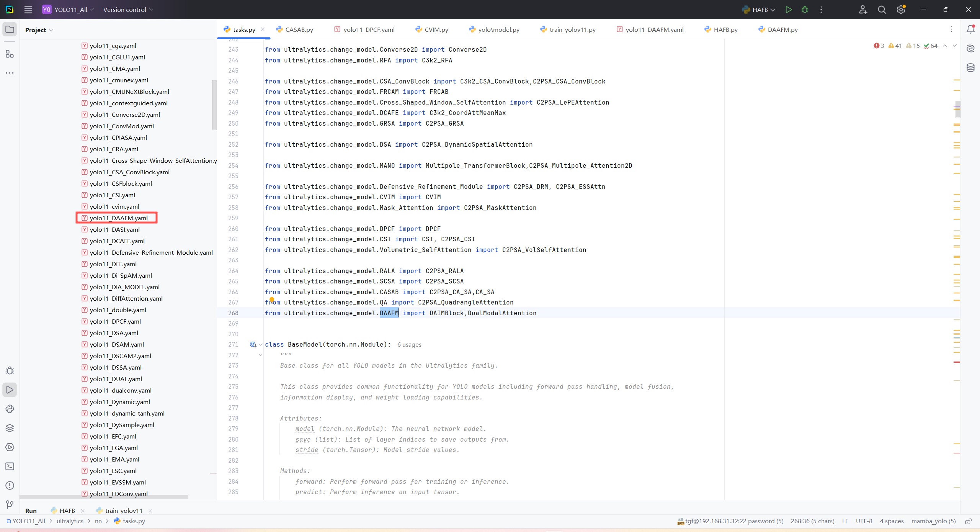The width and height of the screenshot is (980, 532).
Task: Toggle read-only lock icon in status bar
Action: click(x=968, y=521)
